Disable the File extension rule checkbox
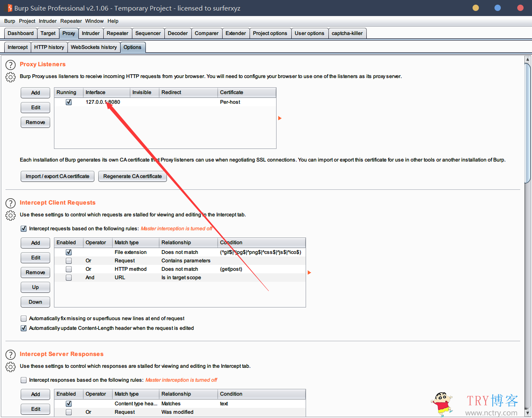Screen dimensions: 532x418 point(69,252)
